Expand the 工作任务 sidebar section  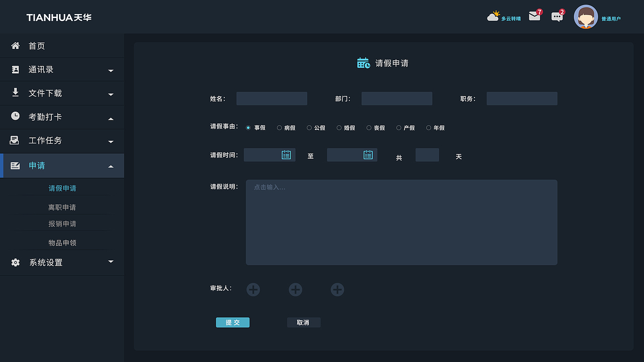(x=110, y=141)
